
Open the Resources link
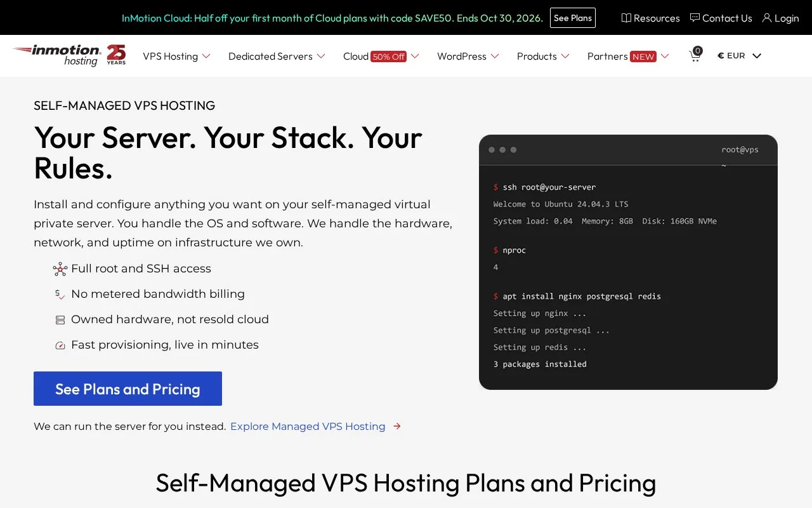coord(657,18)
